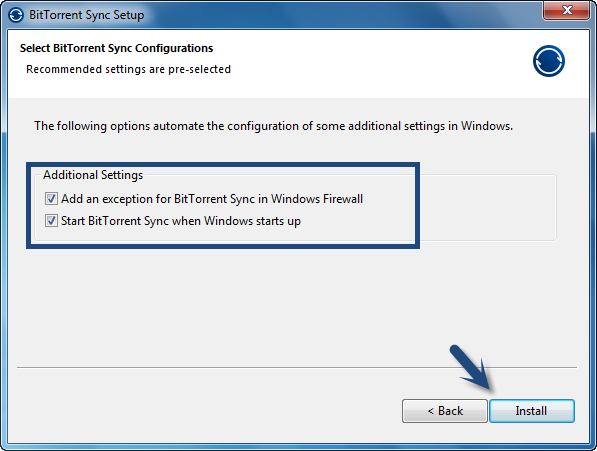Click the unhighlighted right end of the Additional Settings group box

point(488,208)
